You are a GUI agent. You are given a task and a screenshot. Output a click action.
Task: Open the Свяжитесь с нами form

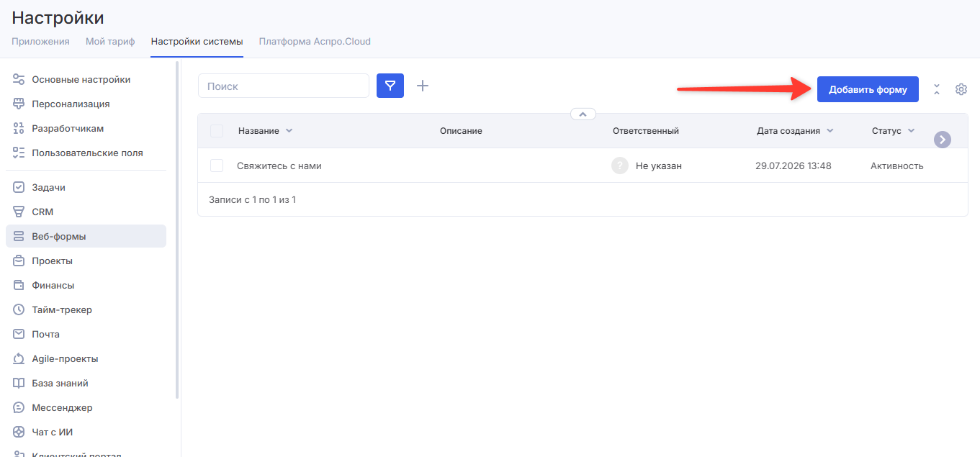pos(279,166)
